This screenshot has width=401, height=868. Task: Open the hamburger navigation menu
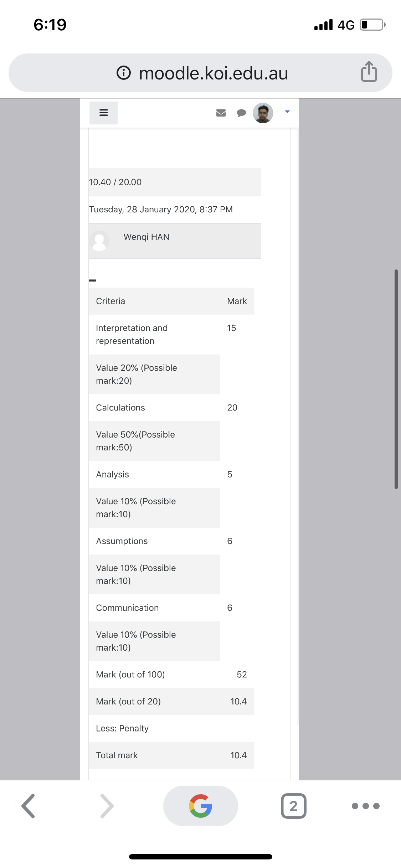(x=103, y=113)
